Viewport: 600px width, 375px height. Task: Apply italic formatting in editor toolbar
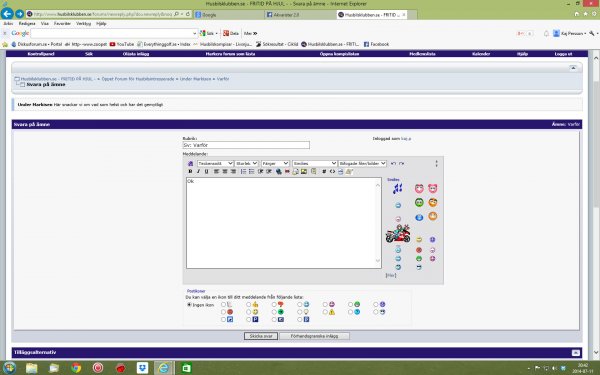(x=198, y=171)
